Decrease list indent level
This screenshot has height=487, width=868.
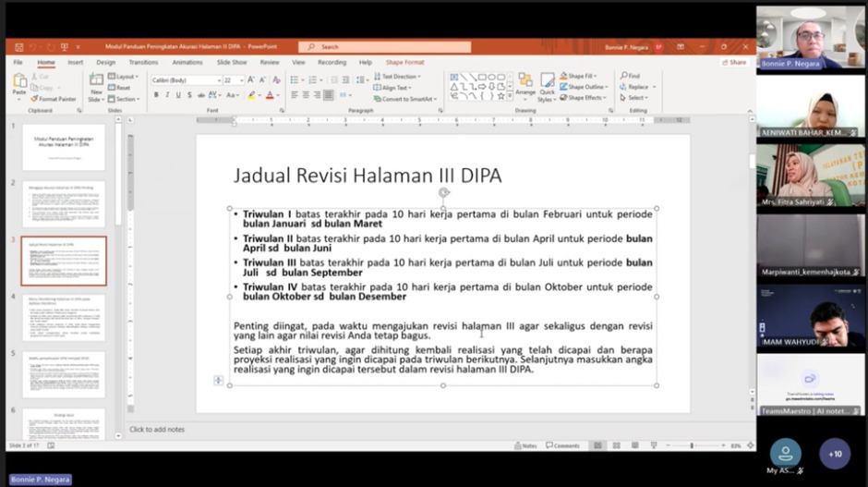(x=333, y=80)
